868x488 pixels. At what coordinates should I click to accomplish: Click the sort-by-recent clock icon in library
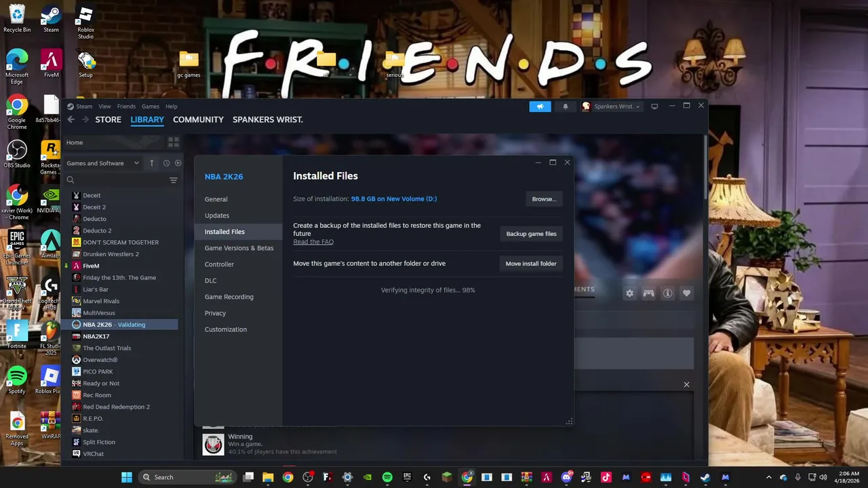pyautogui.click(x=166, y=163)
